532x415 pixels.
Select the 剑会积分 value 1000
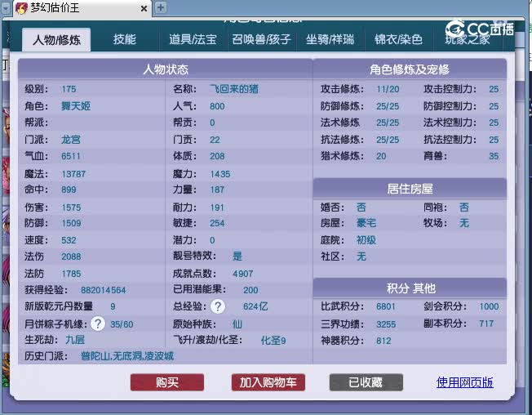coord(489,306)
